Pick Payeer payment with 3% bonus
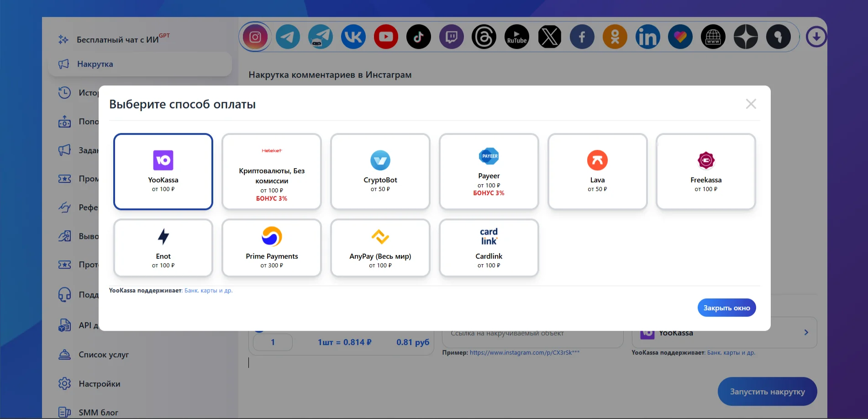 point(489,171)
